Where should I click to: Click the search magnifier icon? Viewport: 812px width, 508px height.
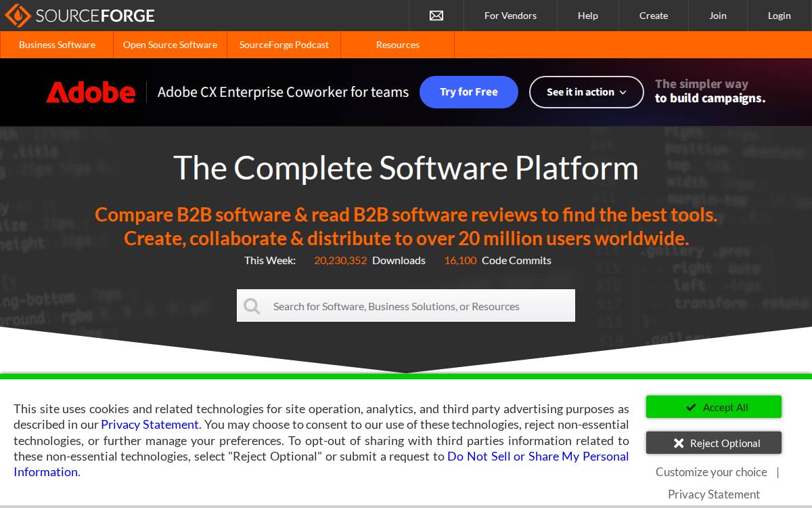252,306
